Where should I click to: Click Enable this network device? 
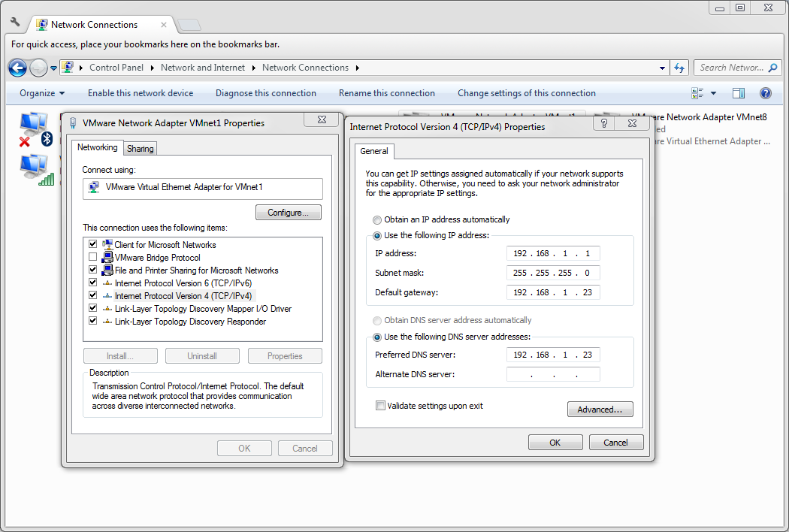pyautogui.click(x=141, y=93)
